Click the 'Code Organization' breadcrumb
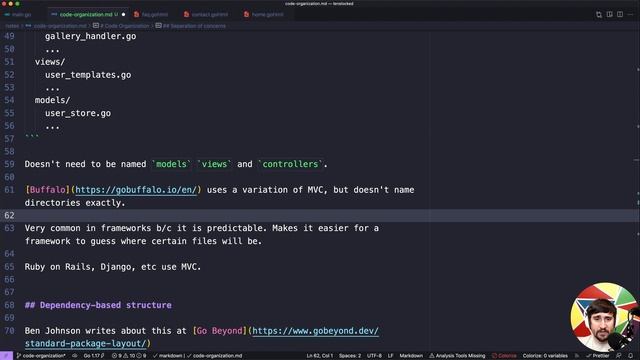Image resolution: width=640 pixels, height=360 pixels. click(124, 26)
